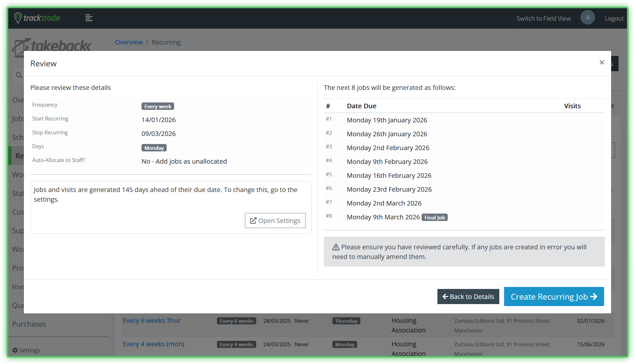The image size is (635, 364).
Task: Select Purchases in the sidebar
Action: (29, 324)
